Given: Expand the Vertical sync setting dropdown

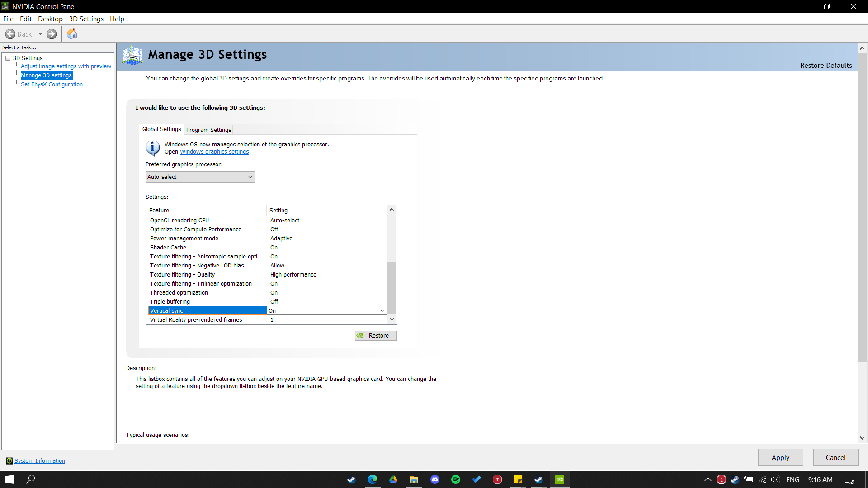Looking at the screenshot, I should coord(382,310).
